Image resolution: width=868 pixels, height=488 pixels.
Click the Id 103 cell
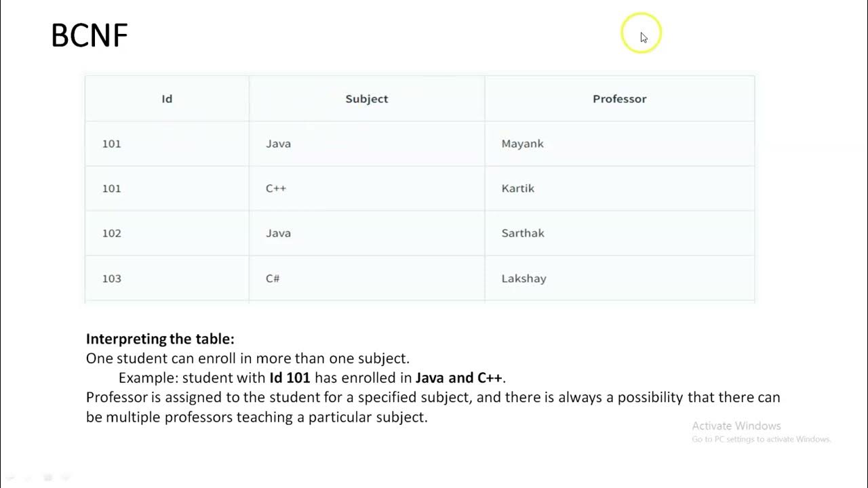click(x=111, y=279)
